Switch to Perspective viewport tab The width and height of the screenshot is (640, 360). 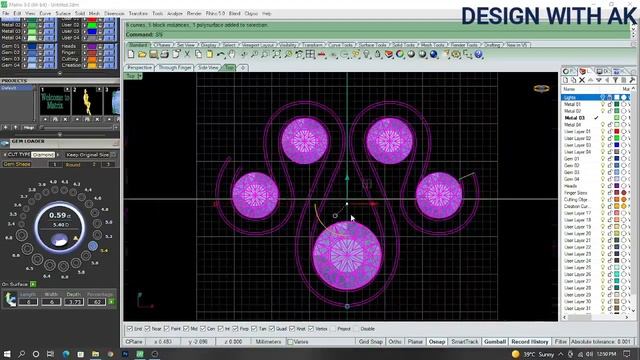[140, 67]
